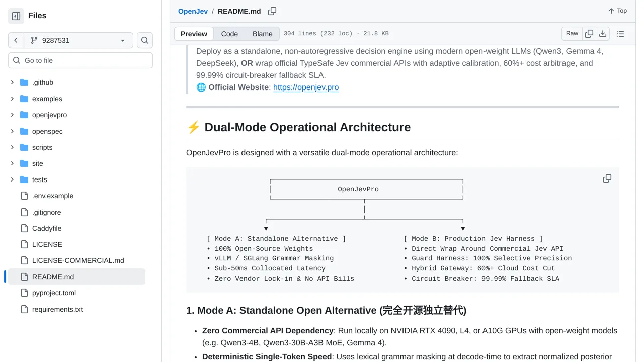This screenshot has width=644, height=362.
Task: Click the Files panel title
Action: [x=37, y=16]
